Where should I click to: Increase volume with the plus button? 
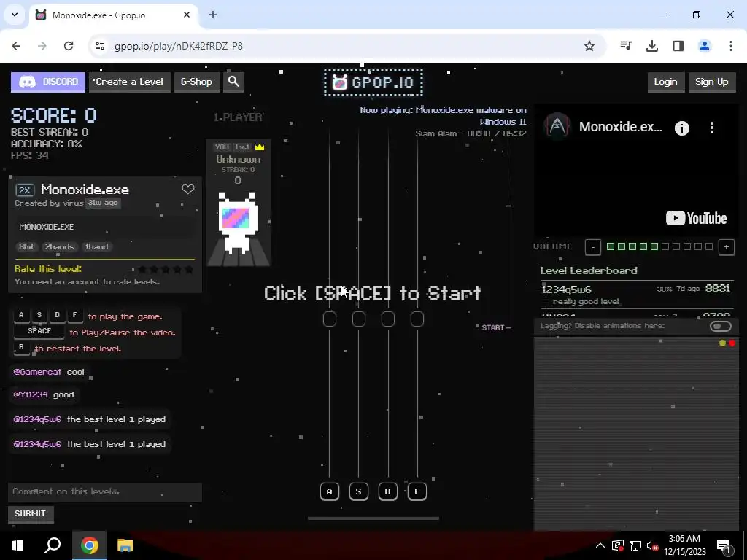tap(727, 247)
